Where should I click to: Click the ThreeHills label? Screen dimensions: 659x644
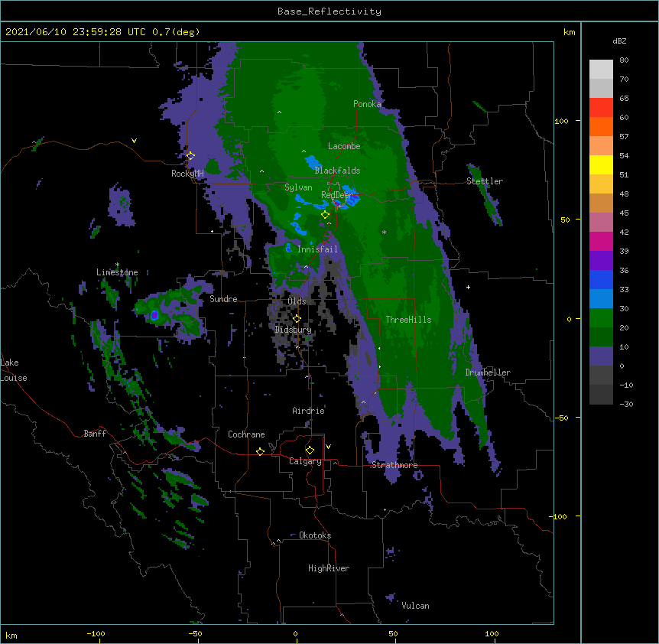408,320
